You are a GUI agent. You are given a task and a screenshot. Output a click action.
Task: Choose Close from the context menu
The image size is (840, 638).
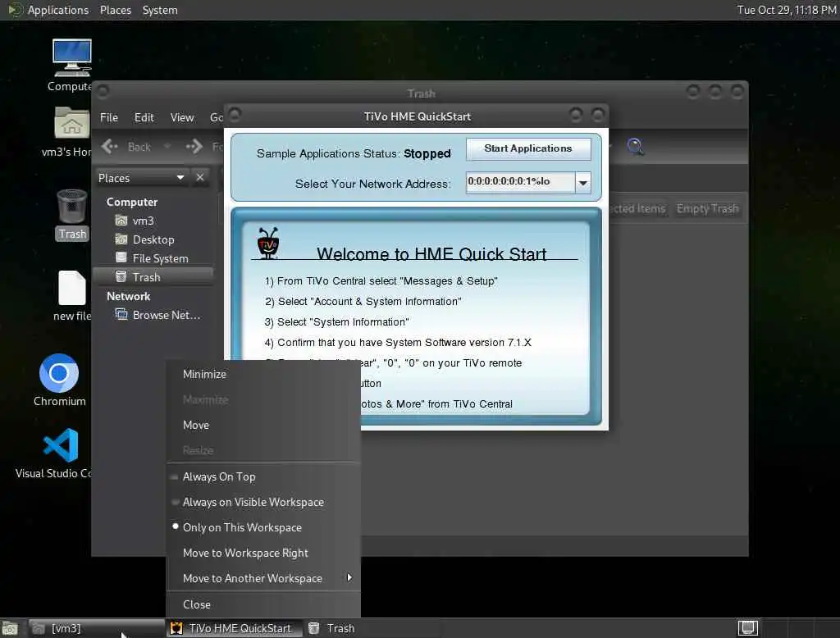tap(263, 604)
